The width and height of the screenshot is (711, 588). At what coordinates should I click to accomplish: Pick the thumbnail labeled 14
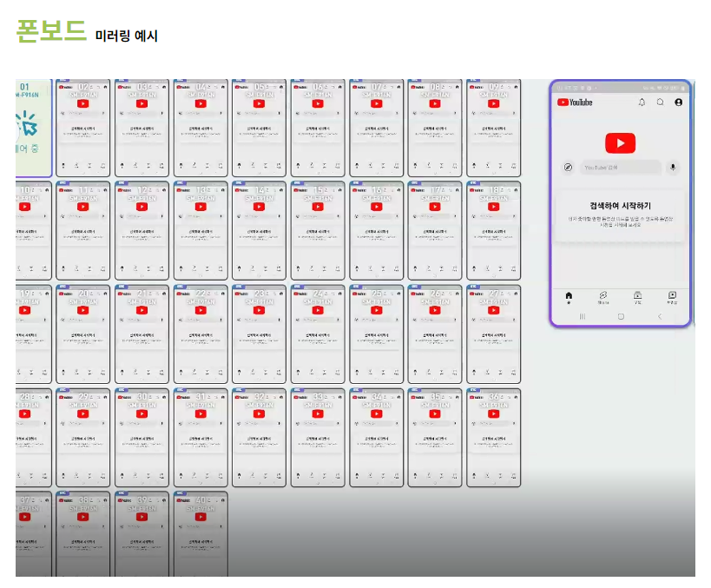pos(259,230)
